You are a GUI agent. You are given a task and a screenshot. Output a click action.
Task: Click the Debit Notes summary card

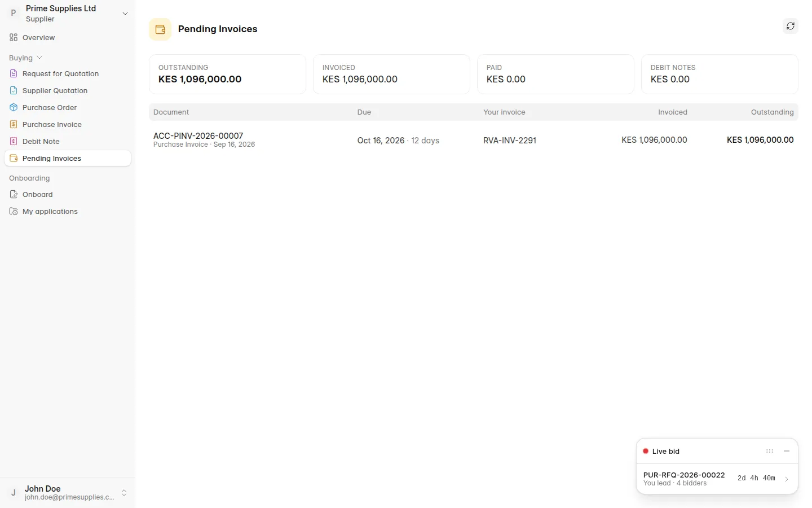point(720,74)
